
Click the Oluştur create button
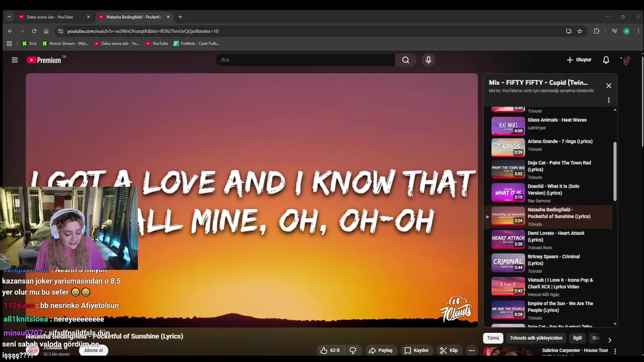[579, 60]
